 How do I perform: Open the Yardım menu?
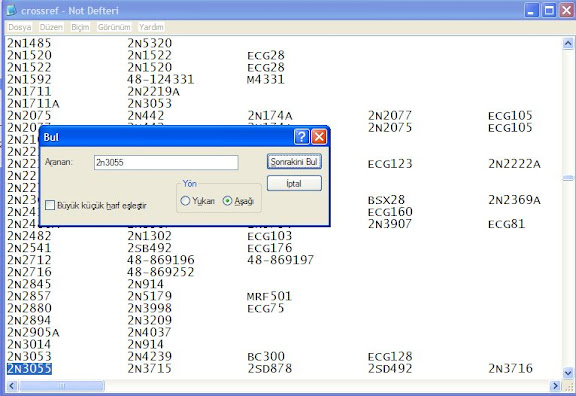(x=151, y=27)
